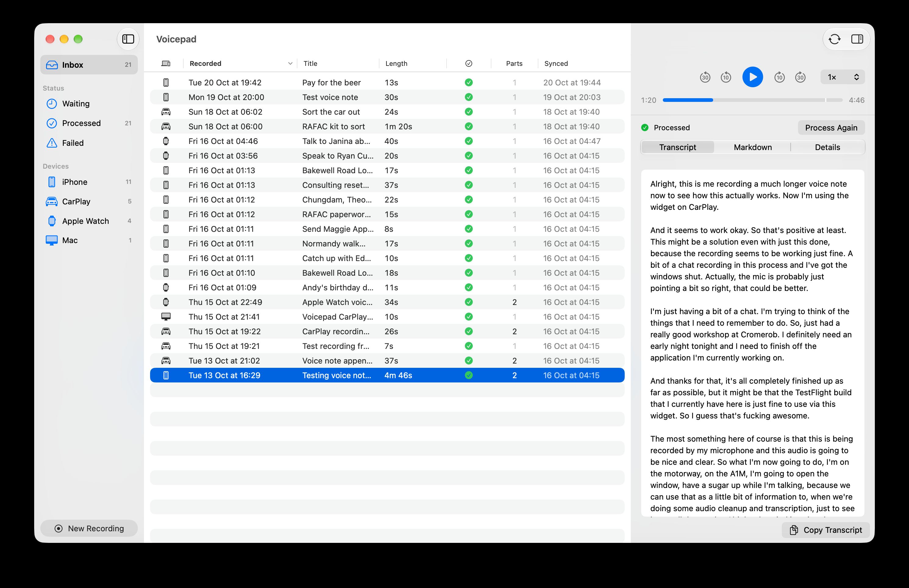Select the 'Sort the car out' recording
Viewport: 909px width, 588px height.
387,112
